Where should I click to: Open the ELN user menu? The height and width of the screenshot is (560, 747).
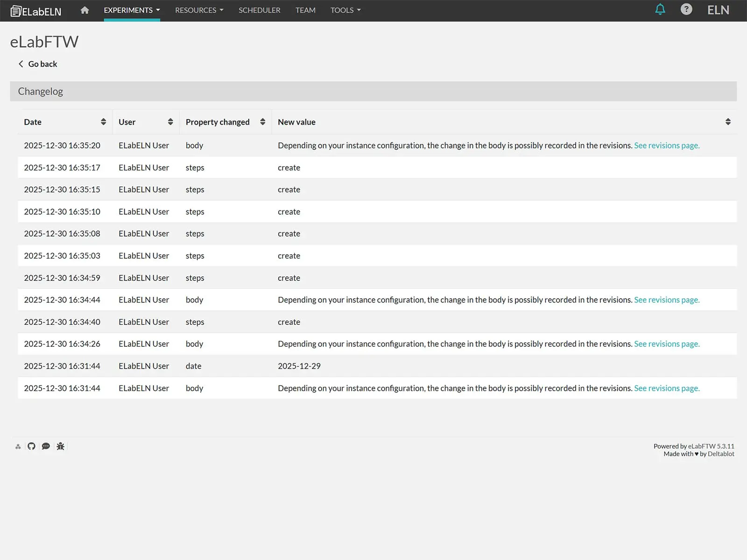tap(718, 10)
